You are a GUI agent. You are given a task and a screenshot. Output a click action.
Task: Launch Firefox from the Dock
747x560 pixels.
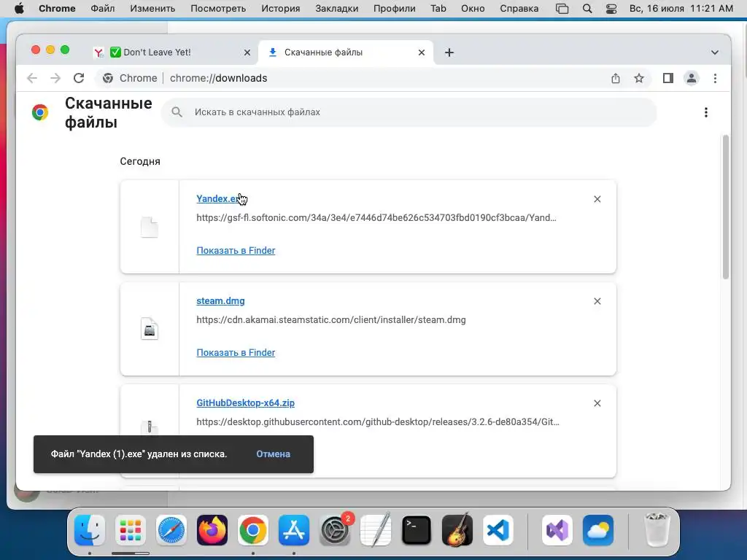pyautogui.click(x=212, y=530)
